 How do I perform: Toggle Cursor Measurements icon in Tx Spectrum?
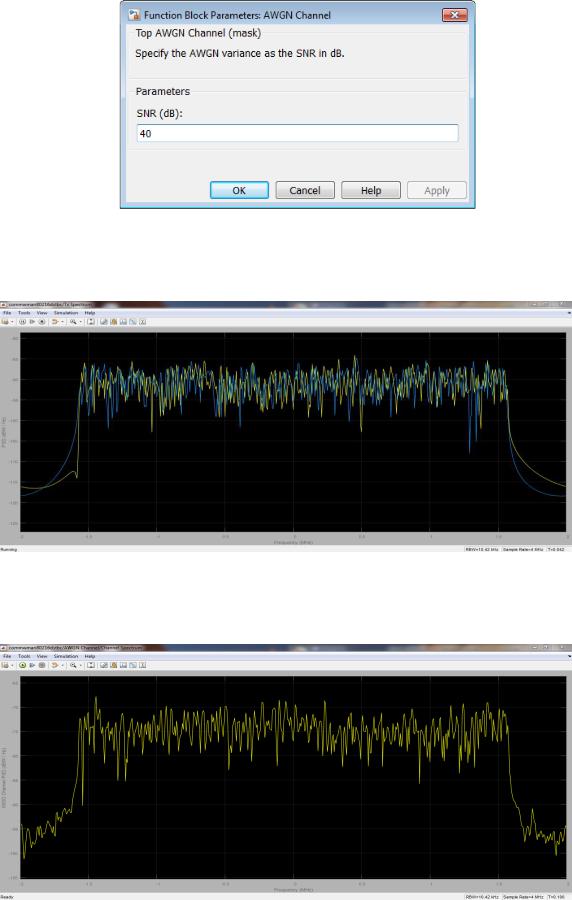click(x=114, y=322)
